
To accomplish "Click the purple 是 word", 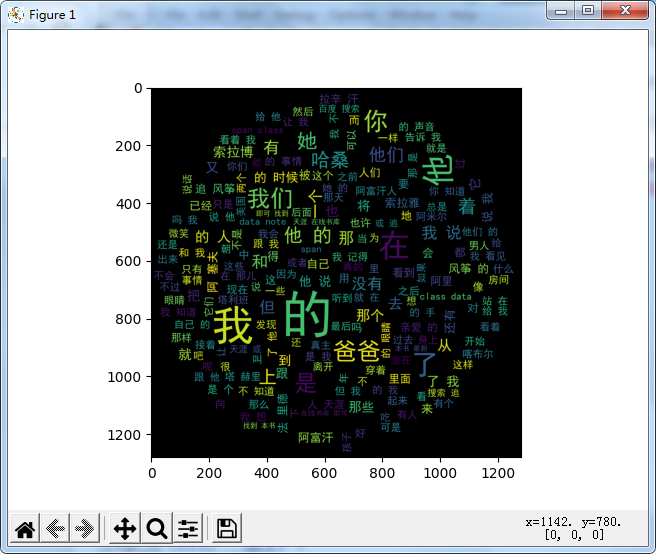I will [x=306, y=383].
